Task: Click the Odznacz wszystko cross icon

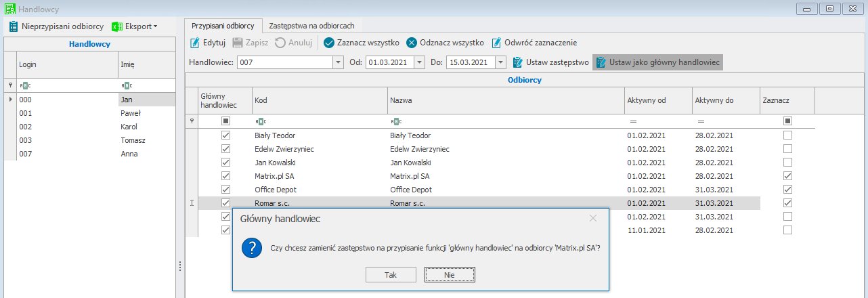Action: pos(412,43)
